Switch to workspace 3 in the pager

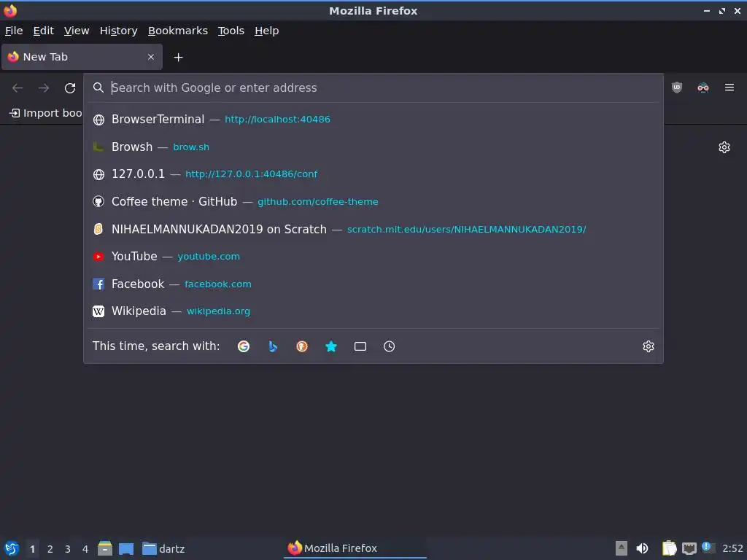[68, 549]
